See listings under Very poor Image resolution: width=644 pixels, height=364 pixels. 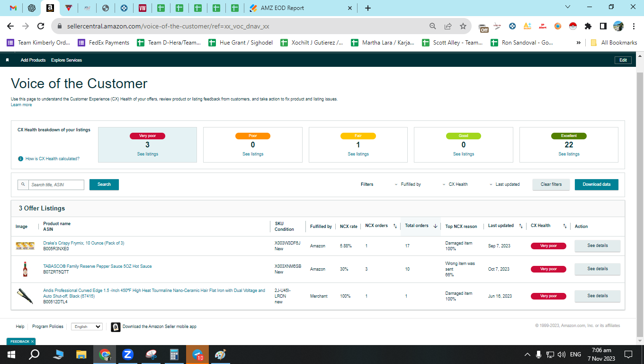point(148,154)
